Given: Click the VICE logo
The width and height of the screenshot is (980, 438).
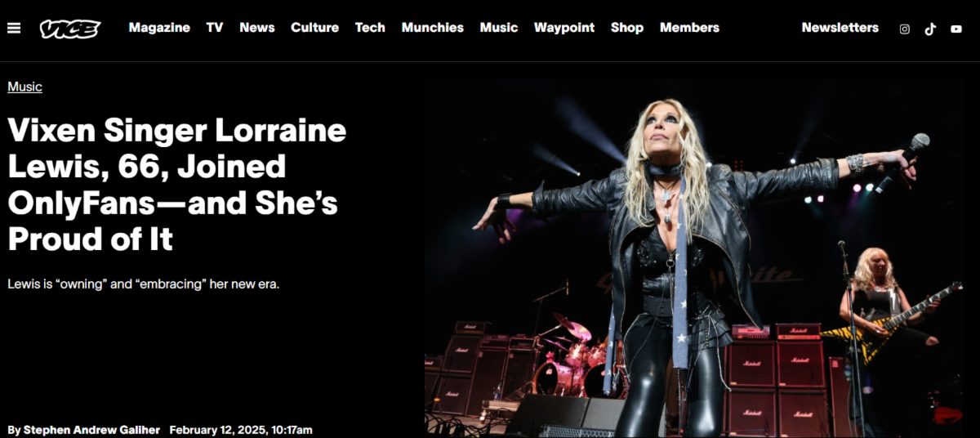Looking at the screenshot, I should point(70,29).
